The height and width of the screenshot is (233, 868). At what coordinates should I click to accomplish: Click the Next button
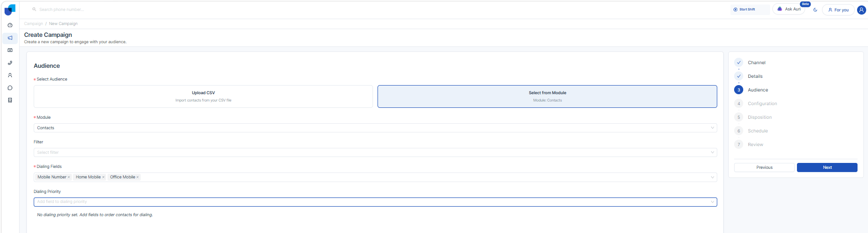click(x=827, y=167)
